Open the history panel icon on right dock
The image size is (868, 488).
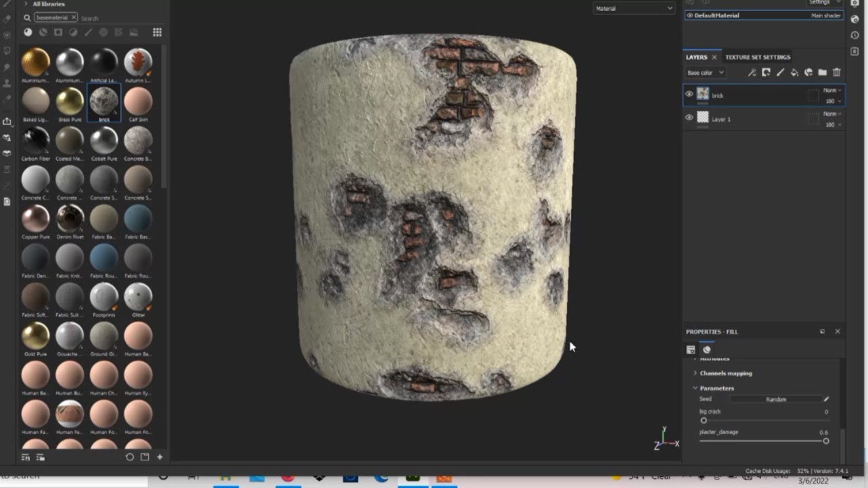coord(855,35)
